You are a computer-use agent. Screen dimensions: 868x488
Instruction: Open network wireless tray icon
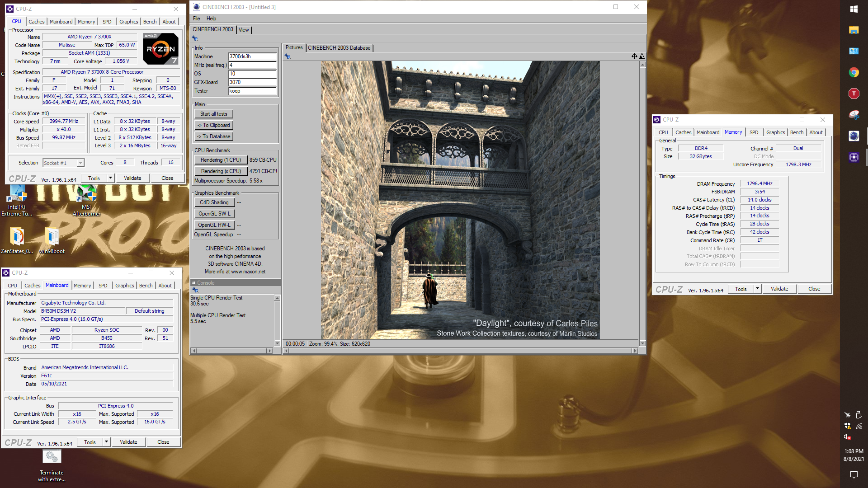coord(859,426)
